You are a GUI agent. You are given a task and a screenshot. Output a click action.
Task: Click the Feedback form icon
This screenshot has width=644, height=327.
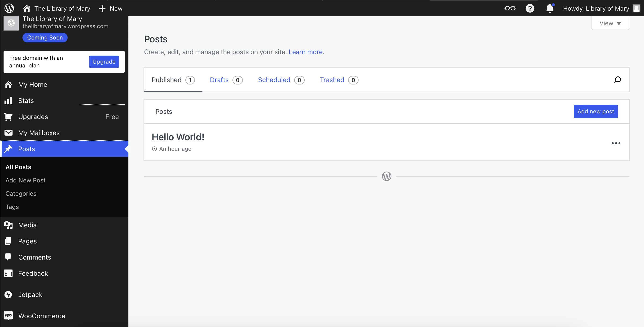click(8, 273)
